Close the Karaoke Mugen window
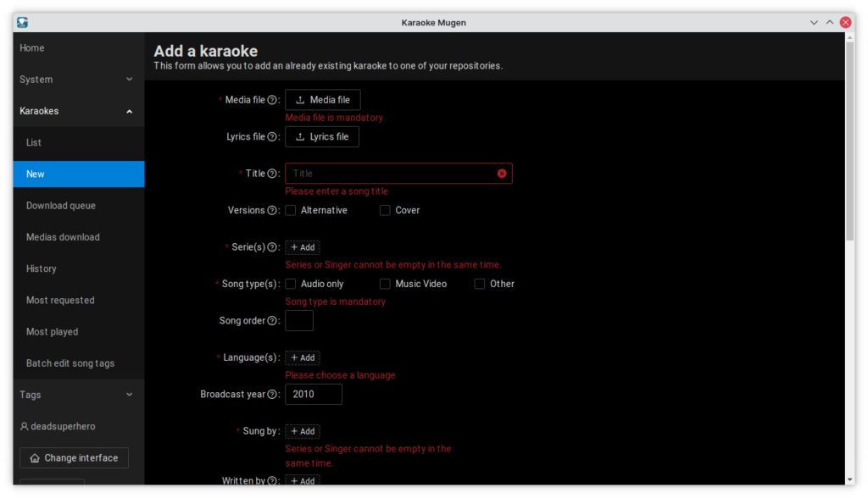This screenshot has height=498, width=868. [x=845, y=22]
